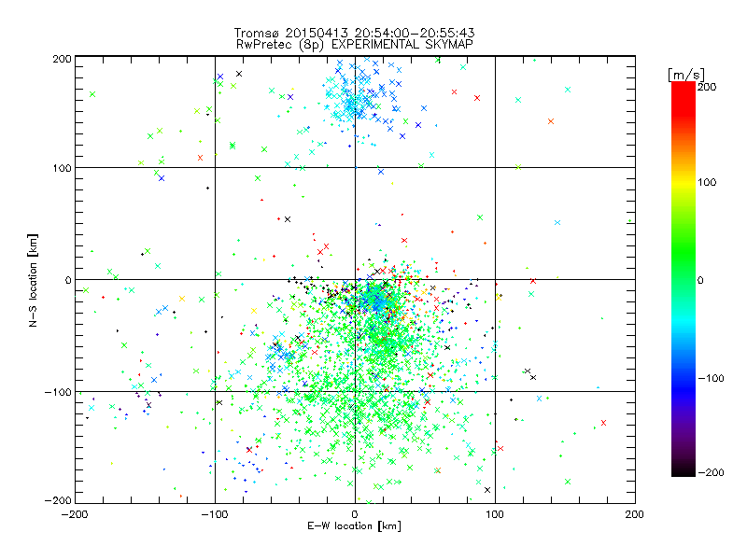Click the N-S axis tick label '200'

point(62,59)
